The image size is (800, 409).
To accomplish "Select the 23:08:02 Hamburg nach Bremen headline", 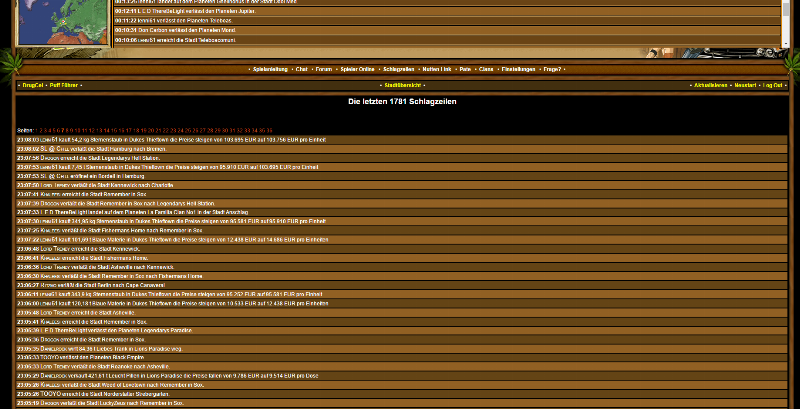I will coord(402,149).
